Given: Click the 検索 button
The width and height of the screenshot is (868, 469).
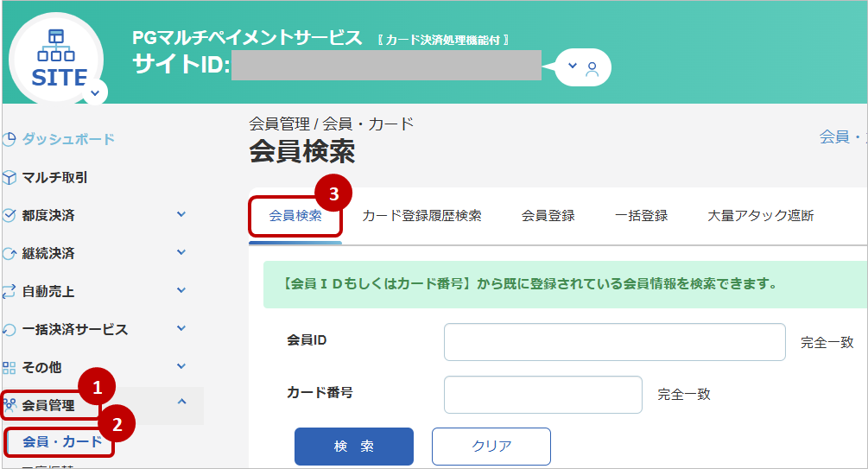Looking at the screenshot, I should click(354, 447).
